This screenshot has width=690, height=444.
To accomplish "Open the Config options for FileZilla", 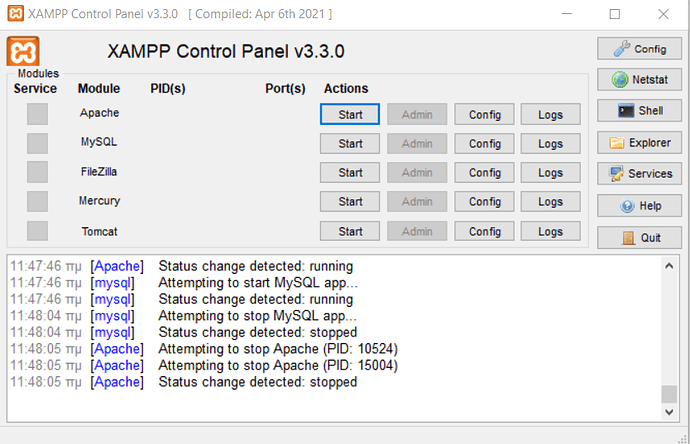I will pos(484,172).
